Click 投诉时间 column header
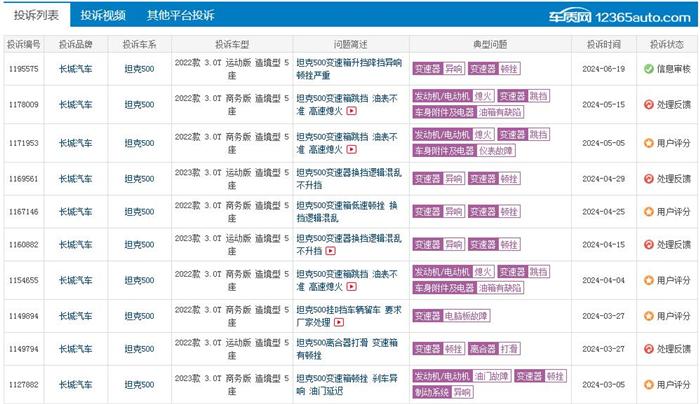The height and width of the screenshot is (404, 700). (x=604, y=45)
